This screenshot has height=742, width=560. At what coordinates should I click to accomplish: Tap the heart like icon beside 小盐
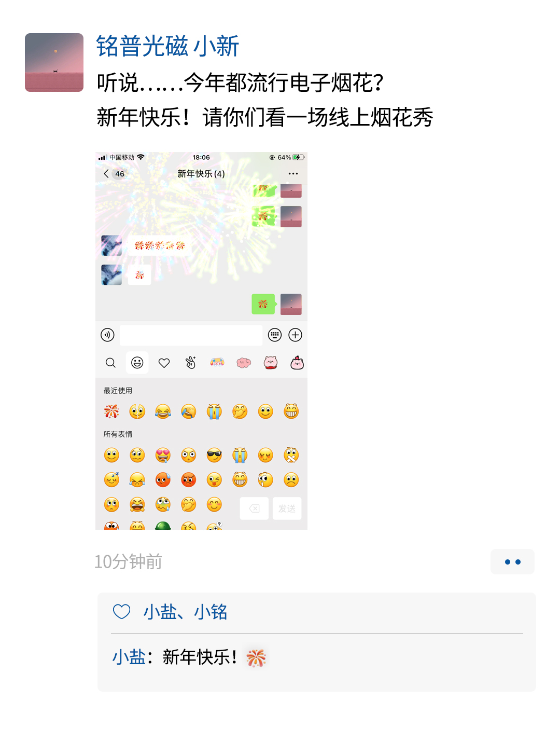click(x=122, y=612)
